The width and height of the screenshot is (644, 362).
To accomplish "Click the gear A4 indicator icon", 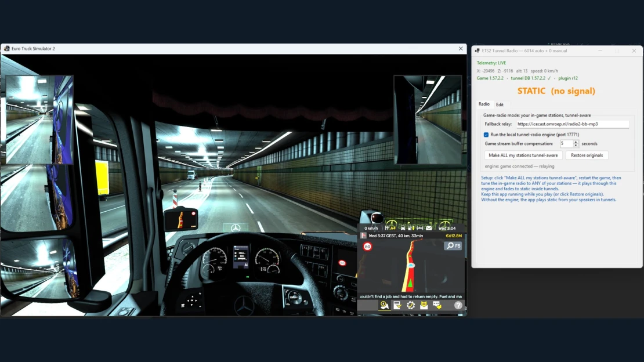I will [x=390, y=228].
